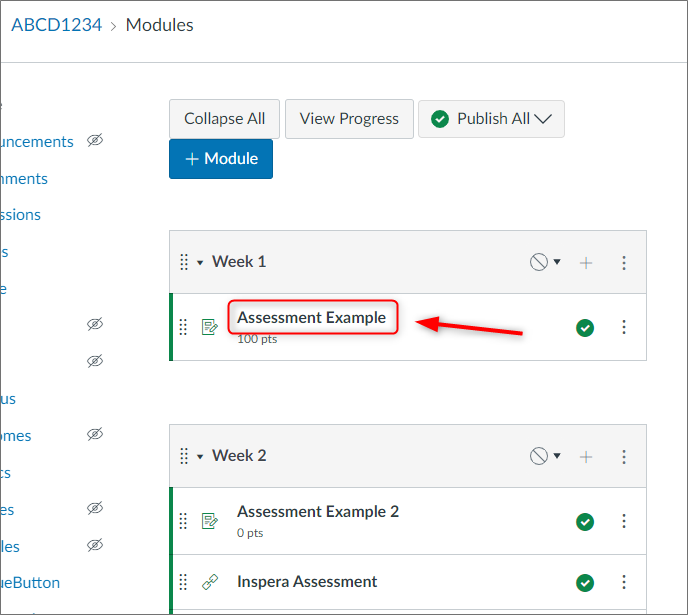This screenshot has width=688, height=615.
Task: Collapse the Week 1 module with its arrow
Action: pos(200,263)
